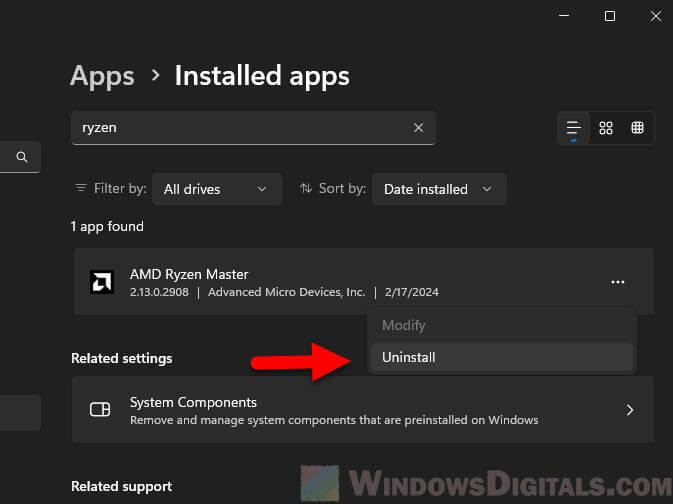Click the Related settings heading
Viewport: 673px width, 504px height.
coord(121,358)
